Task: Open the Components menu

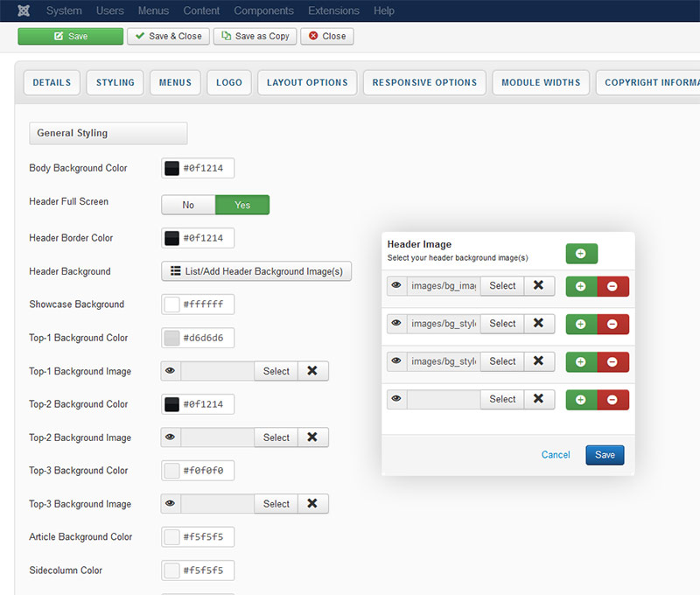Action: tap(263, 10)
